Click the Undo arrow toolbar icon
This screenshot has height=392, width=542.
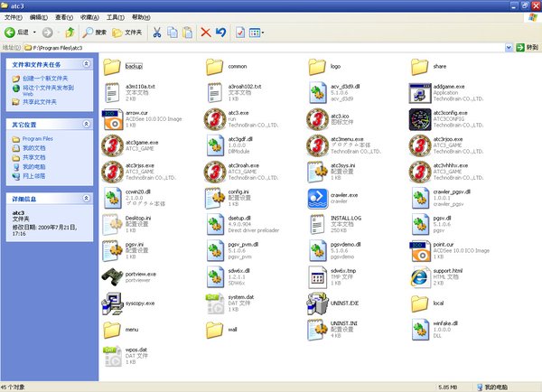tap(220, 33)
